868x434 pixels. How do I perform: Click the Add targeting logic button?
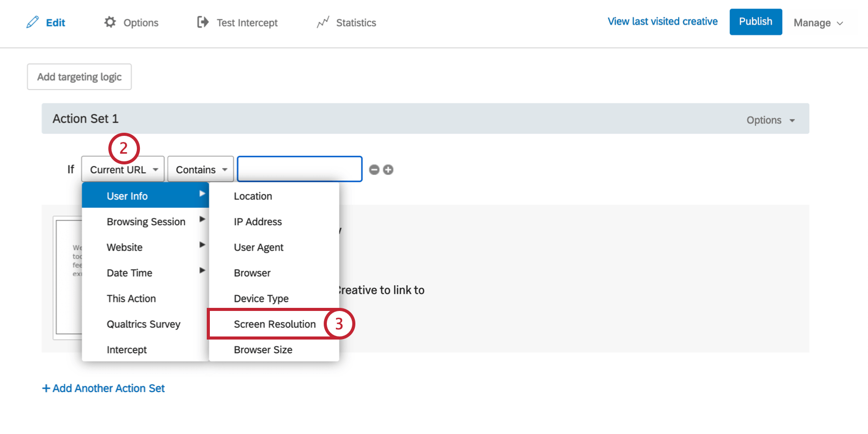[x=79, y=77]
